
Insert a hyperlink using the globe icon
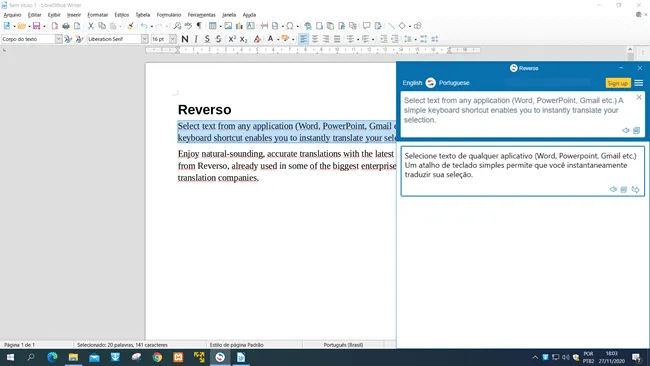(x=308, y=26)
